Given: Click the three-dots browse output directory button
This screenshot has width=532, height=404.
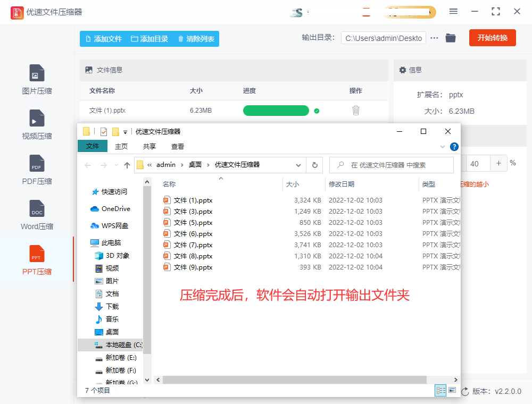Looking at the screenshot, I should [x=434, y=38].
